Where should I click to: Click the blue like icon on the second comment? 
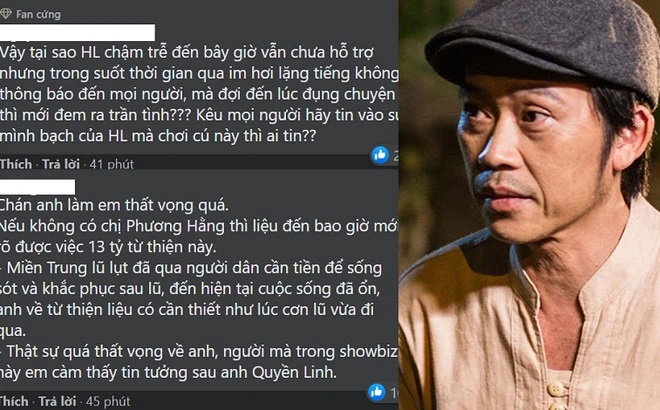coord(377,392)
